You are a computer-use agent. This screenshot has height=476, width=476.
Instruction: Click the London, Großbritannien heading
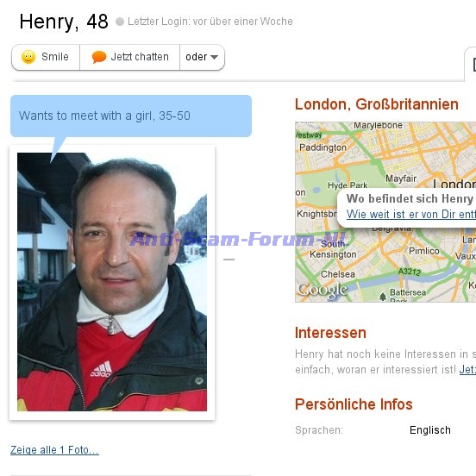(x=377, y=104)
